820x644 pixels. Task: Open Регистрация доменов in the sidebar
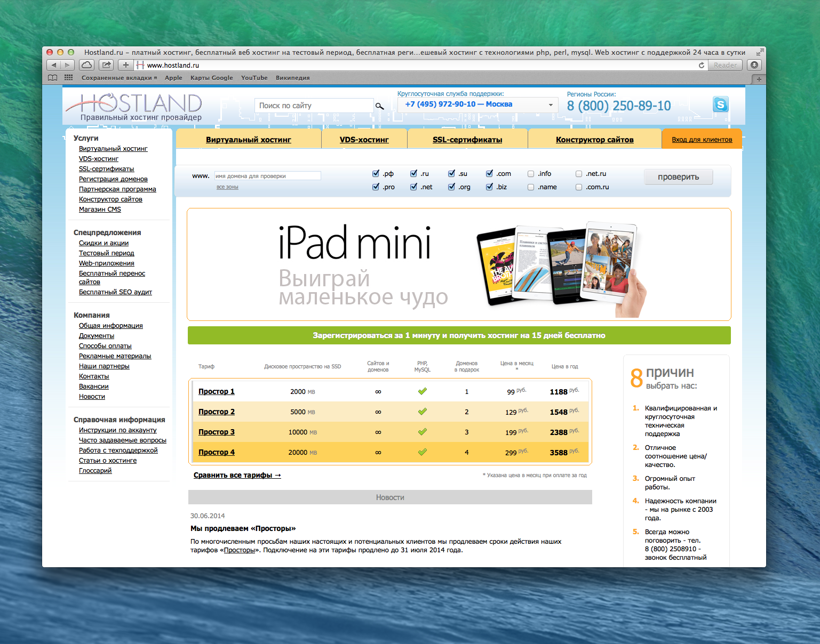pos(113,179)
